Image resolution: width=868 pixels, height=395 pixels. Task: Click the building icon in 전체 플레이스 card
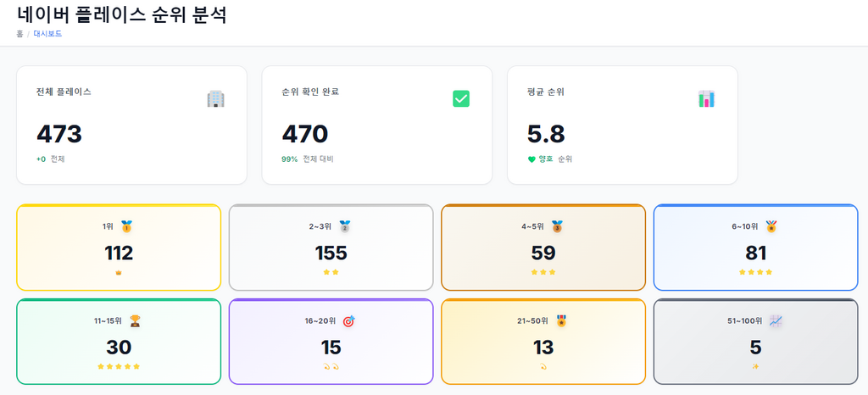[215, 99]
